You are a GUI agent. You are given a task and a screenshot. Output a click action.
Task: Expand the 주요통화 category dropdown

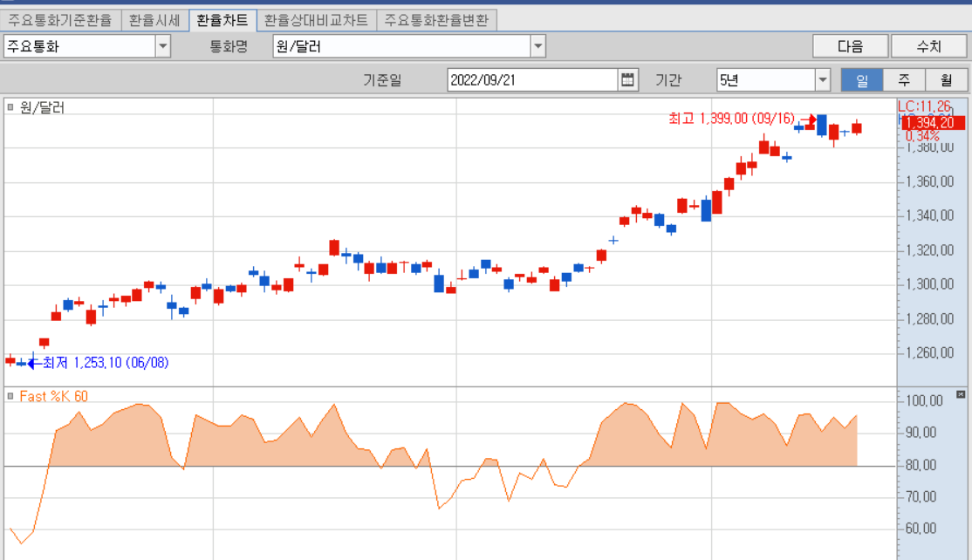click(163, 46)
